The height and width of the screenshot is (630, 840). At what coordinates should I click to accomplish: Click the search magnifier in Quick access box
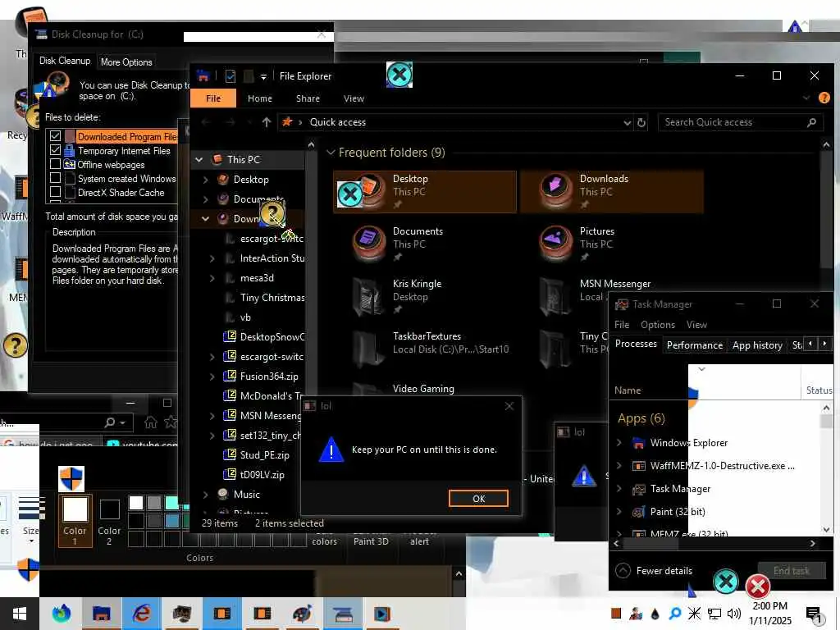[811, 123]
